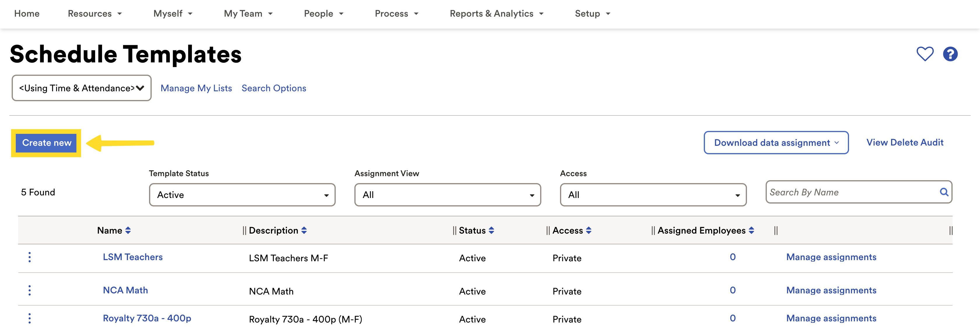The height and width of the screenshot is (333, 980).
Task: Click assigned employees count for LSM Teachers
Action: (x=732, y=257)
